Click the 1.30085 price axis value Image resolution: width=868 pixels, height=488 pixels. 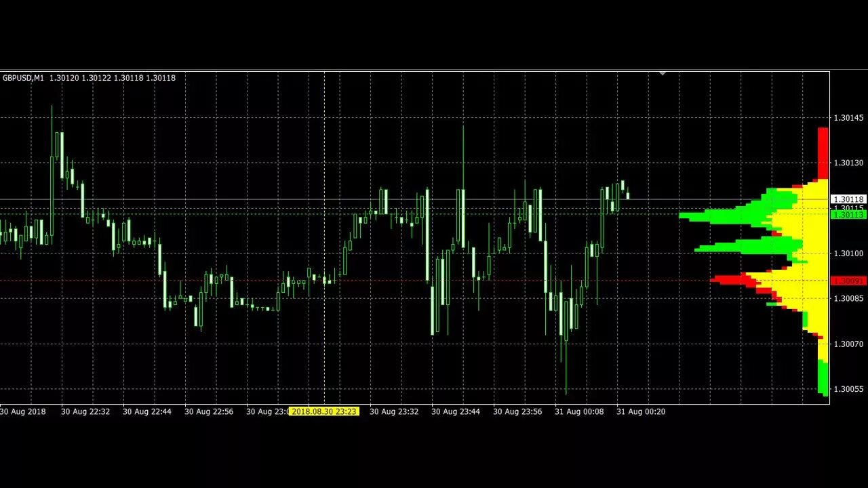coord(849,298)
